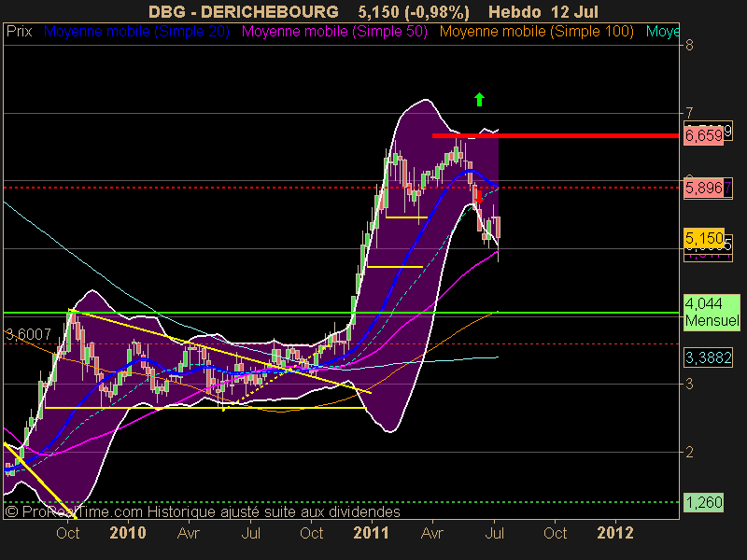Screen dimensions: 747x560
Task: Click the 1,260 green level label
Action: (703, 502)
